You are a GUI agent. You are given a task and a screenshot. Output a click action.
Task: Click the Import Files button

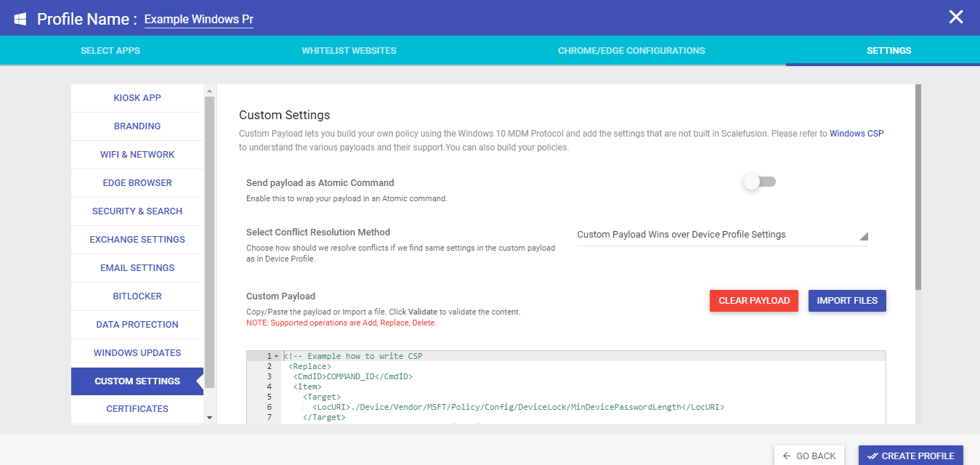pyautogui.click(x=847, y=301)
